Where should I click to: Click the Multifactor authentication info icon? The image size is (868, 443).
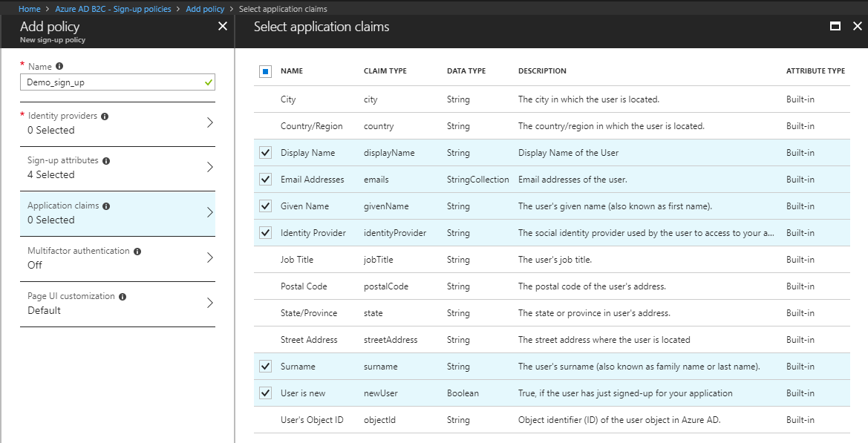137,251
